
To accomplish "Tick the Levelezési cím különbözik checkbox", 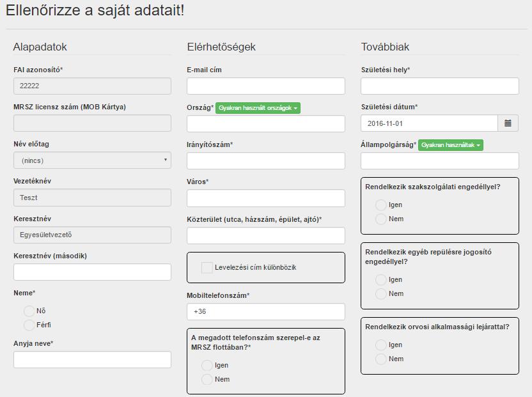I will tap(207, 267).
